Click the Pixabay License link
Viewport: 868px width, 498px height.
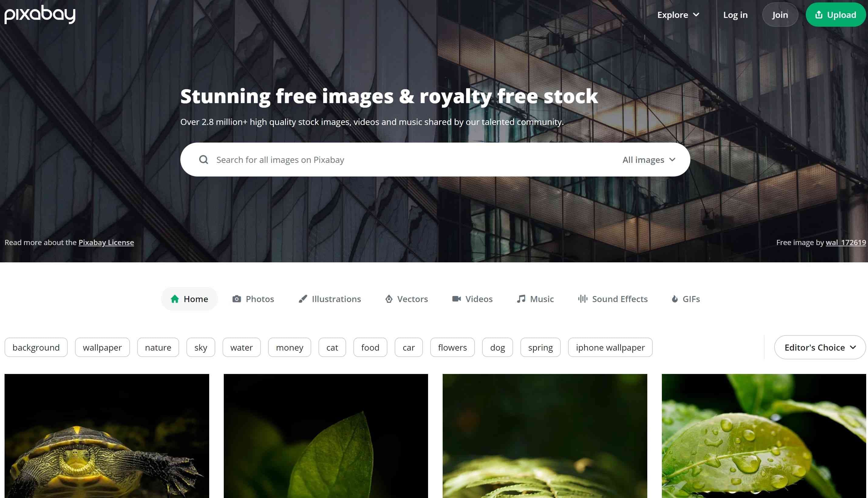point(106,242)
